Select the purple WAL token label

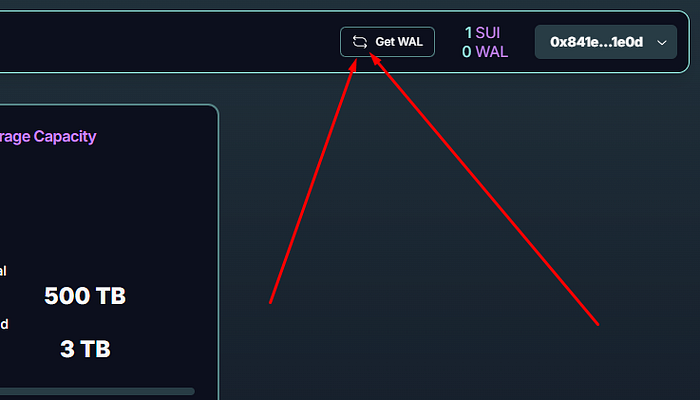[x=492, y=52]
